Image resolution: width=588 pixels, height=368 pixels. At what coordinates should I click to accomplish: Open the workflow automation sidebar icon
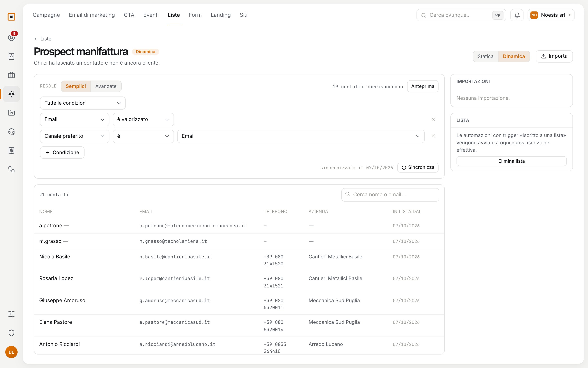click(11, 169)
